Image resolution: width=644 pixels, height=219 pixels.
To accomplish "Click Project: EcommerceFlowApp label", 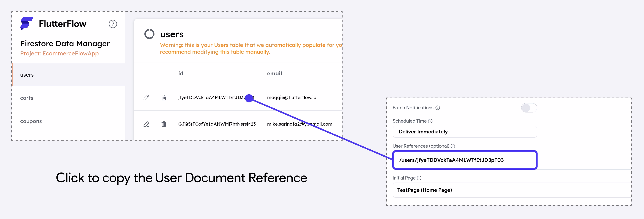I will pyautogui.click(x=59, y=54).
